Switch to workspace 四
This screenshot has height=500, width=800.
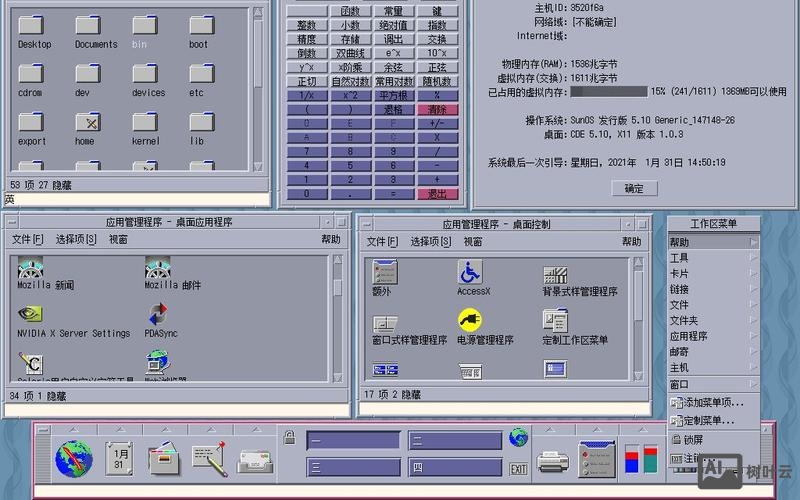tap(455, 467)
